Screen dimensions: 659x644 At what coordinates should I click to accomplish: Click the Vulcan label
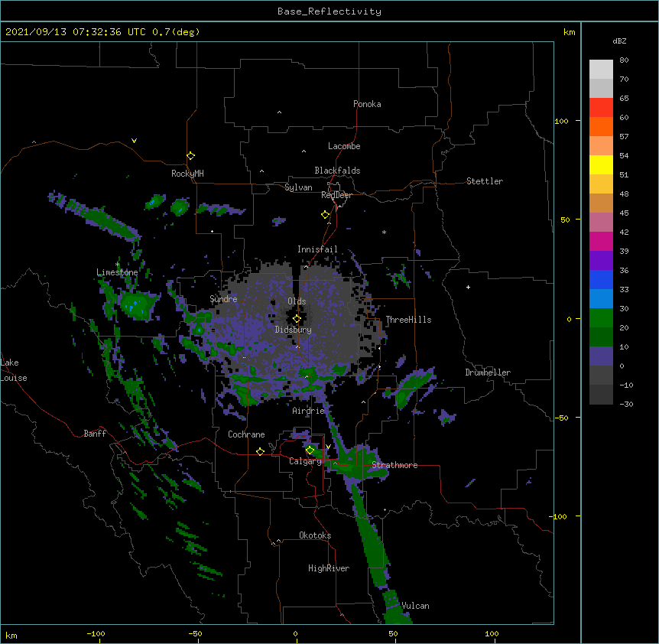point(415,606)
